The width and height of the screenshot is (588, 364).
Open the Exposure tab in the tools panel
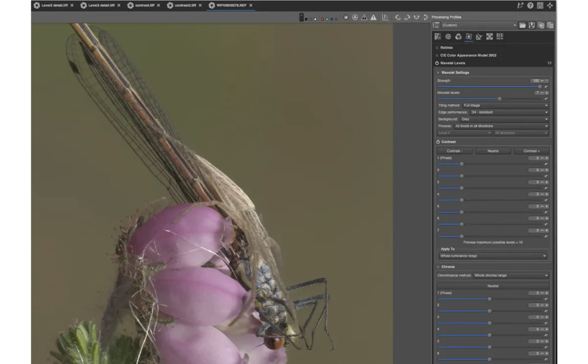(438, 36)
